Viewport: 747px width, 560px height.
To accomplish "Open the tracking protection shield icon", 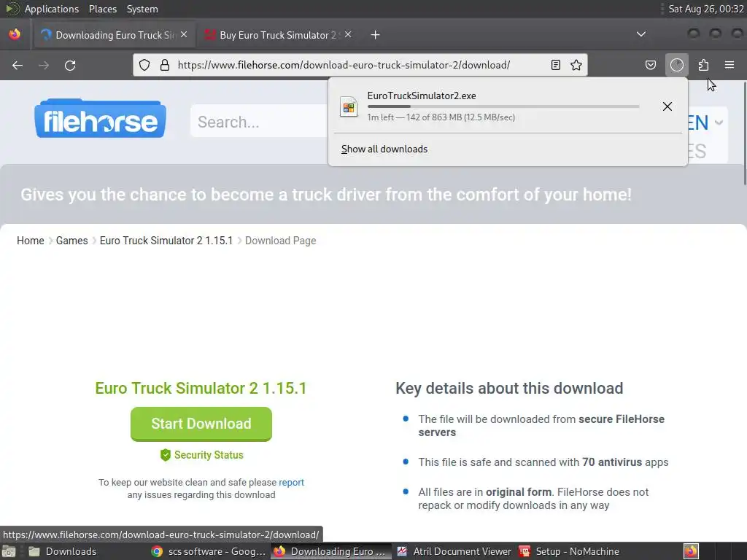I will [144, 65].
